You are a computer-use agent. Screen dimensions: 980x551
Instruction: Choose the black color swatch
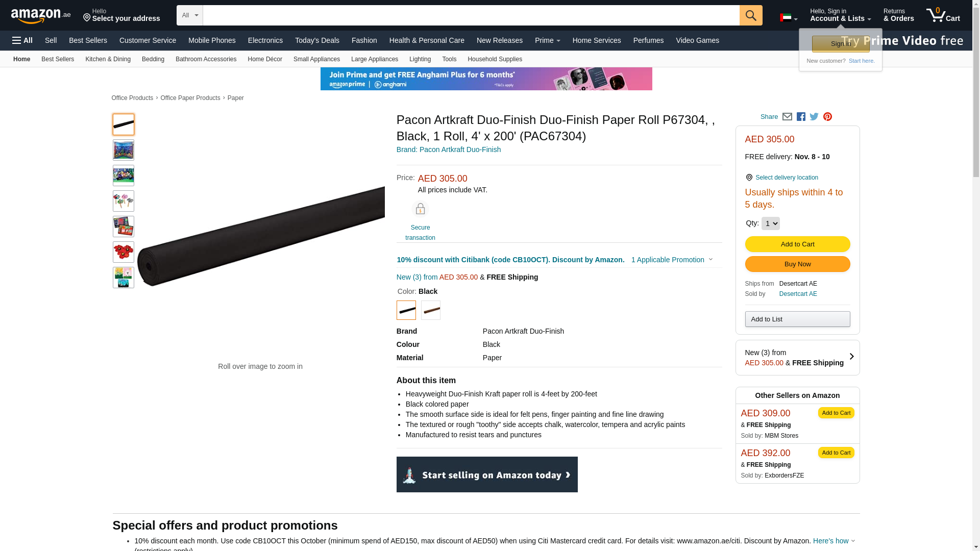(406, 310)
